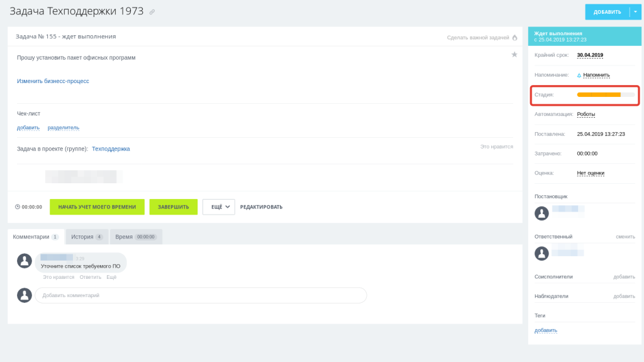The image size is (644, 362).
Task: Click the reminder bell icon
Action: pyautogui.click(x=579, y=76)
